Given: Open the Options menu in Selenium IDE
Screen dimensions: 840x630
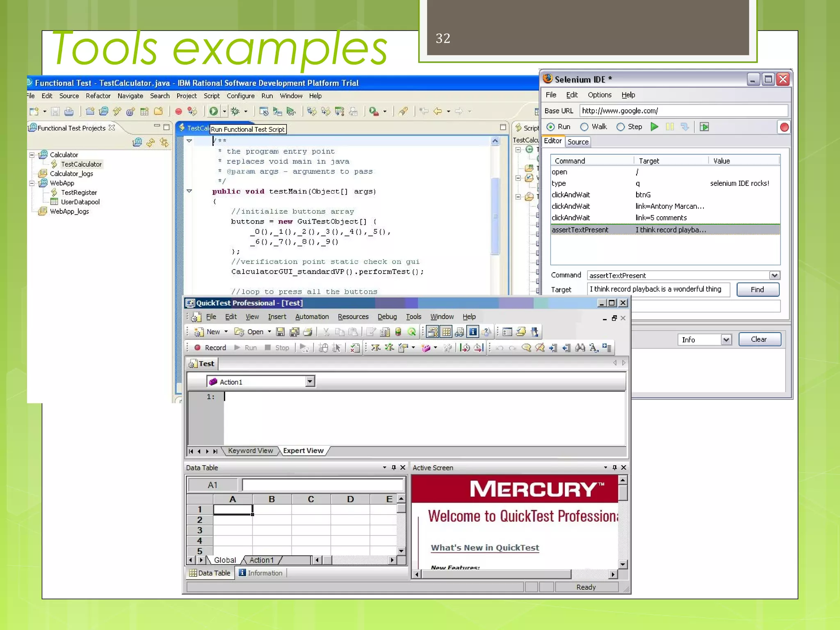Looking at the screenshot, I should (x=599, y=95).
